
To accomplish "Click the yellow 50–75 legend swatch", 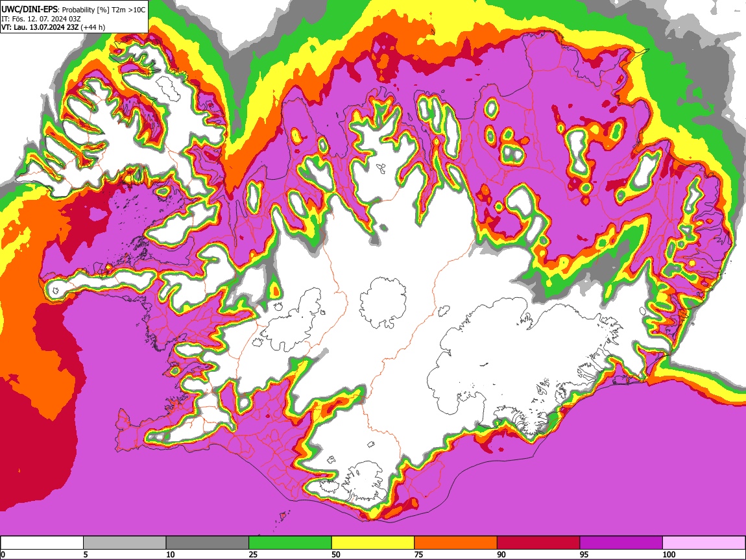I will click(373, 543).
